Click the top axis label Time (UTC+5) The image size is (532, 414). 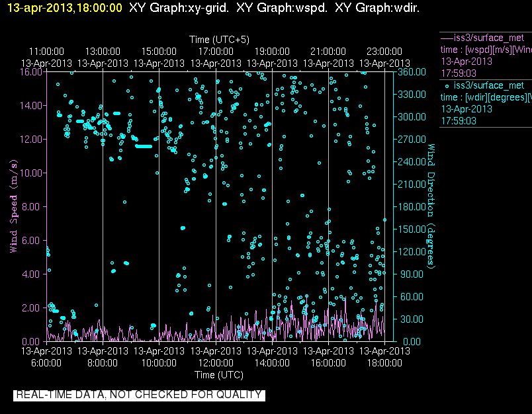click(219, 40)
